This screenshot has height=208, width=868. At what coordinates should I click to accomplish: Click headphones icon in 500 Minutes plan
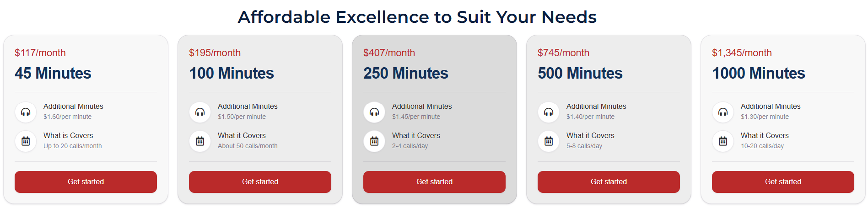click(x=549, y=112)
